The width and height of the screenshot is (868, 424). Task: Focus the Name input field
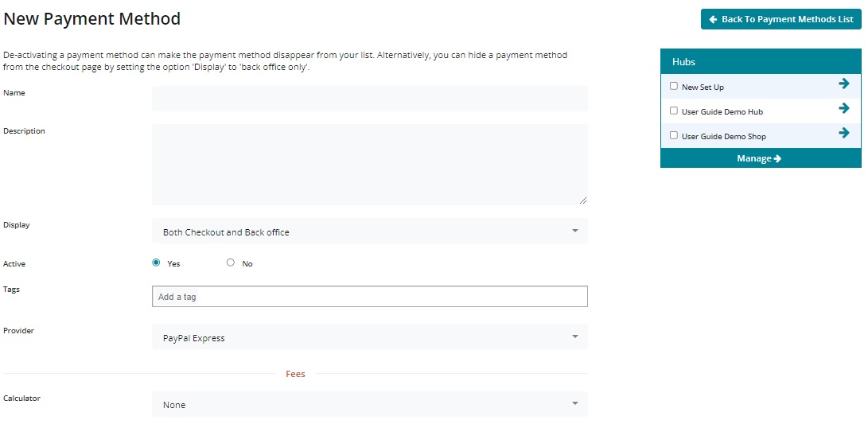point(369,98)
